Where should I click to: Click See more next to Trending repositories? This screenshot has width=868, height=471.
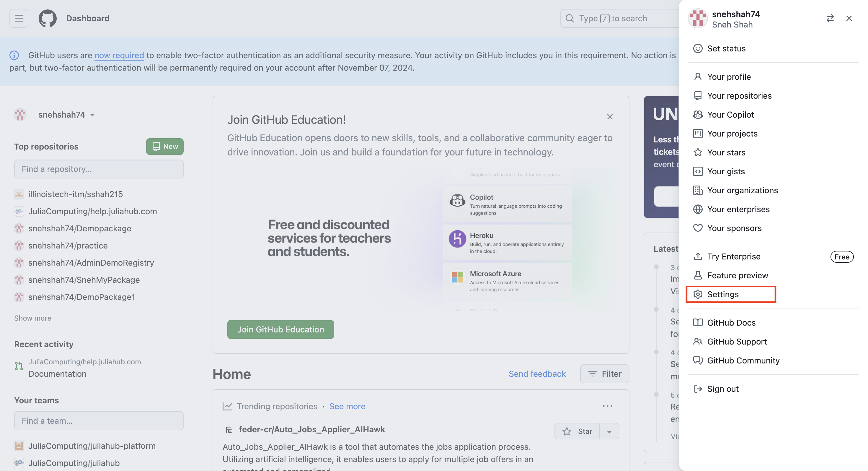(347, 406)
